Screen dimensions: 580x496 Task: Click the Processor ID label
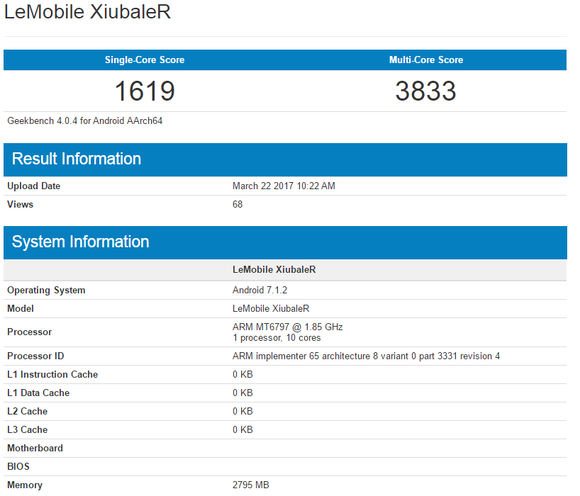click(36, 356)
